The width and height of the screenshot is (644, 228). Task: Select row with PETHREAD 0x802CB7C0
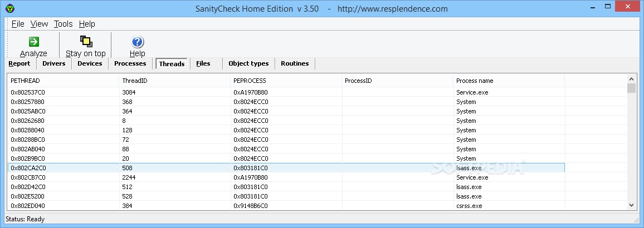point(286,177)
